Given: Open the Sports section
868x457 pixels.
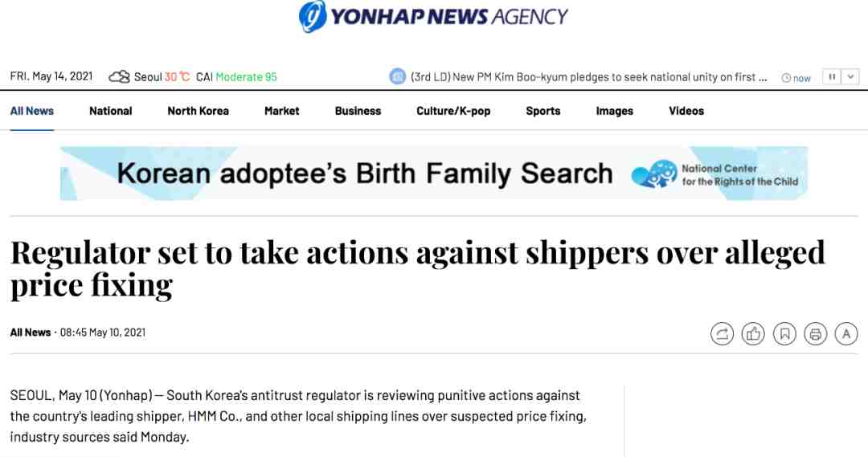Looking at the screenshot, I should click(x=543, y=111).
